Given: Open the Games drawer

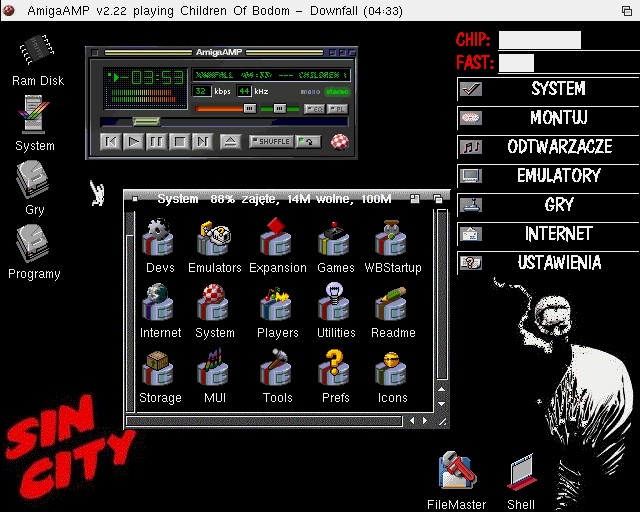Looking at the screenshot, I should [334, 238].
